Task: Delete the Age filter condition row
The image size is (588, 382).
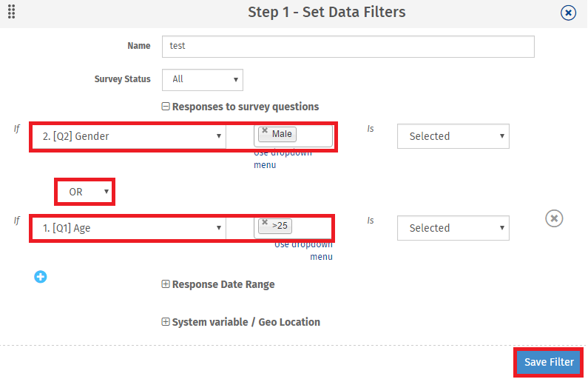Action: (x=554, y=218)
